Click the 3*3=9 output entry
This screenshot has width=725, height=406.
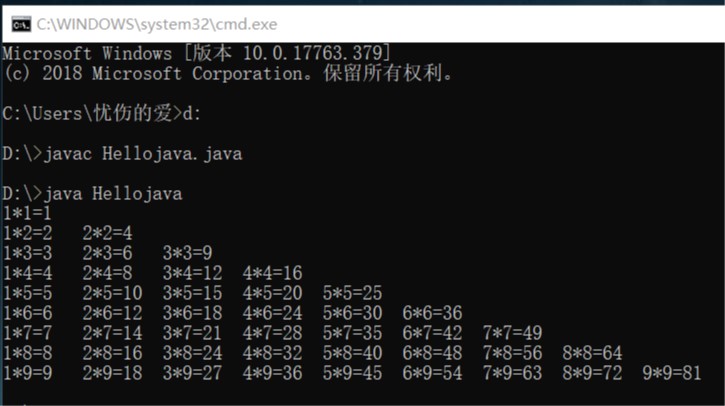click(x=187, y=253)
